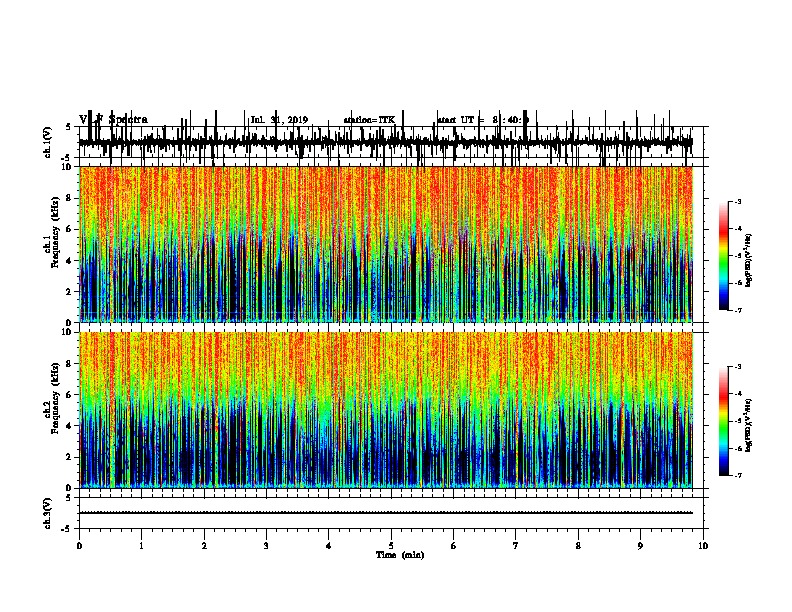Click the "4" tick on the time axis

(329, 546)
